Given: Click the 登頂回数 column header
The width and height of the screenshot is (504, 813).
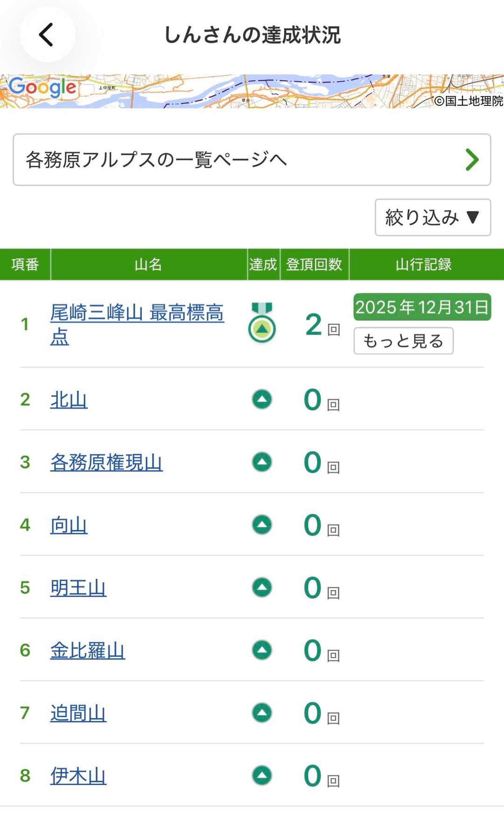Looking at the screenshot, I should [314, 265].
